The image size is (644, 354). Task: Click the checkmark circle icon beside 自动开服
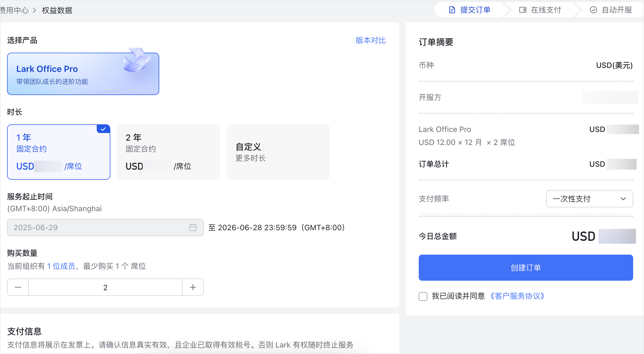593,10
